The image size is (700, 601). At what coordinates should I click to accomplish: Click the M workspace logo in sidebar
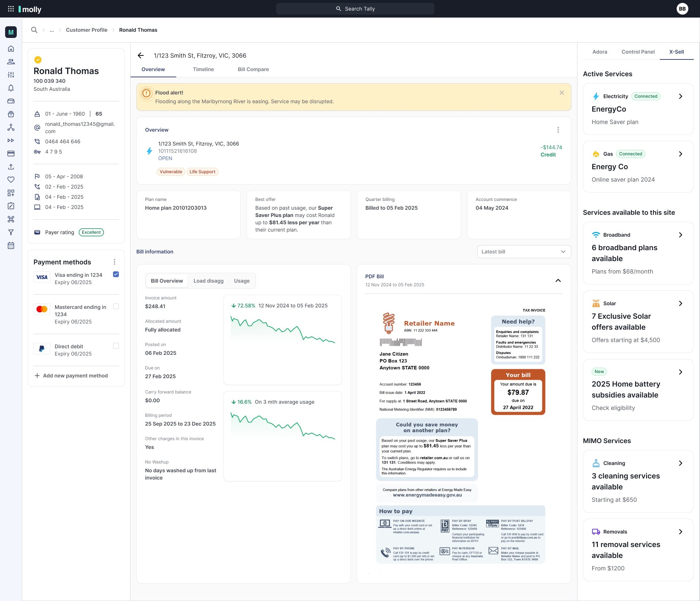(11, 32)
